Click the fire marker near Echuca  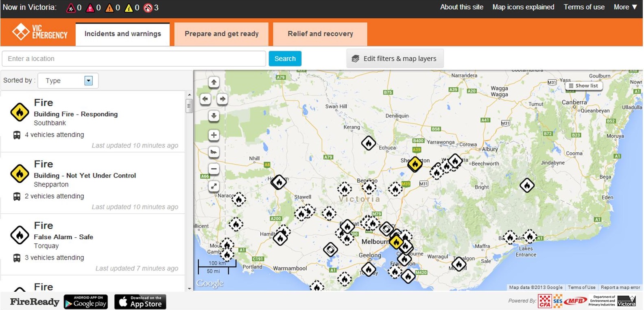(x=369, y=143)
